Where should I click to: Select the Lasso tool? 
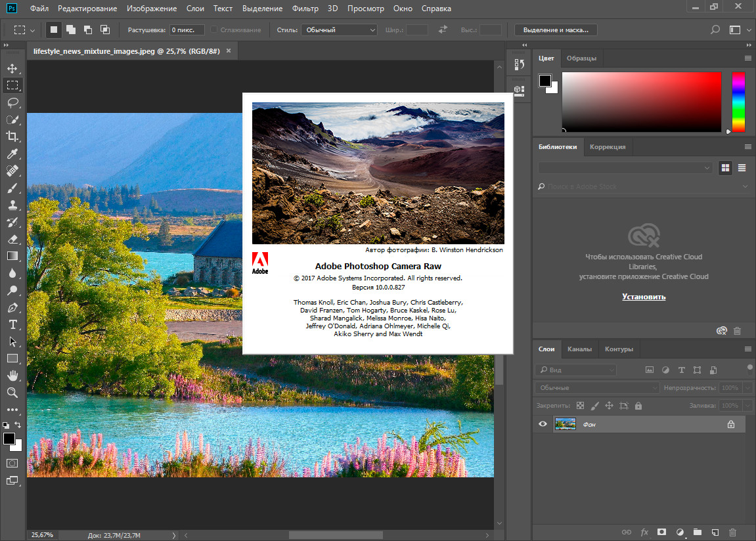[x=12, y=102]
